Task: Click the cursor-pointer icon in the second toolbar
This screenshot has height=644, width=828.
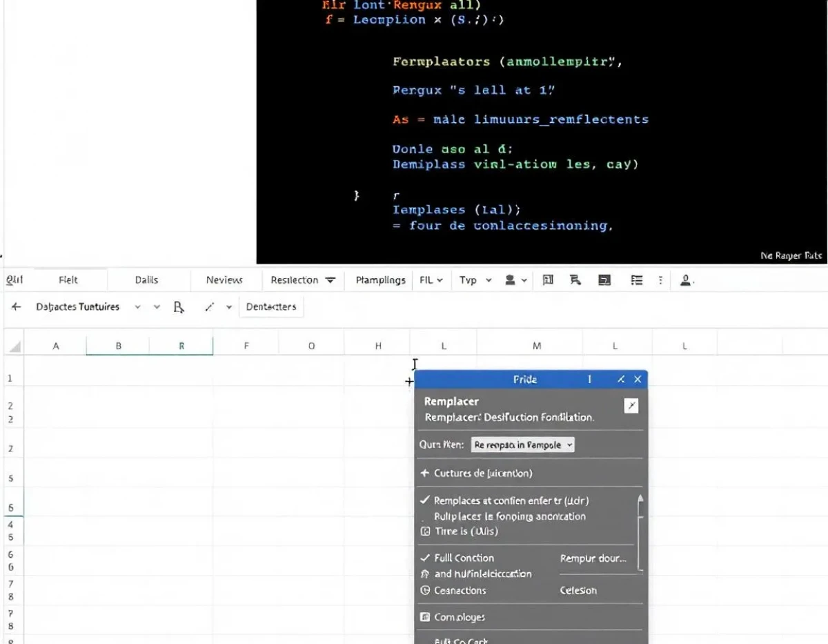Action: click(179, 307)
